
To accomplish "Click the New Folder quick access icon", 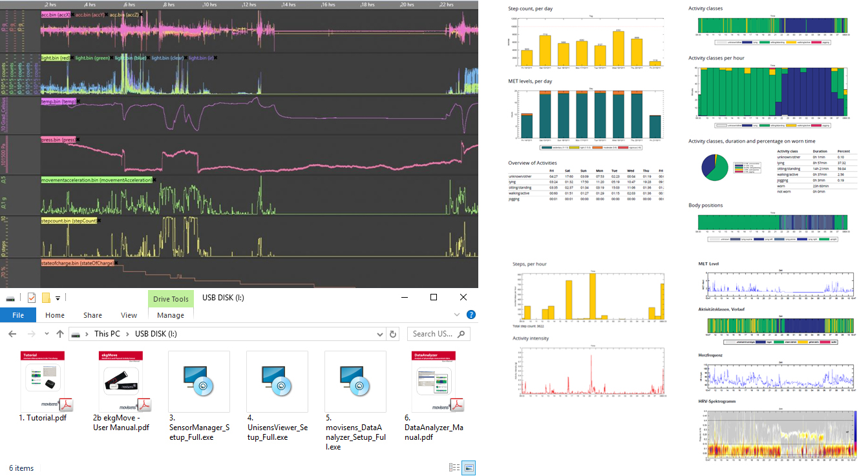I will (46, 298).
